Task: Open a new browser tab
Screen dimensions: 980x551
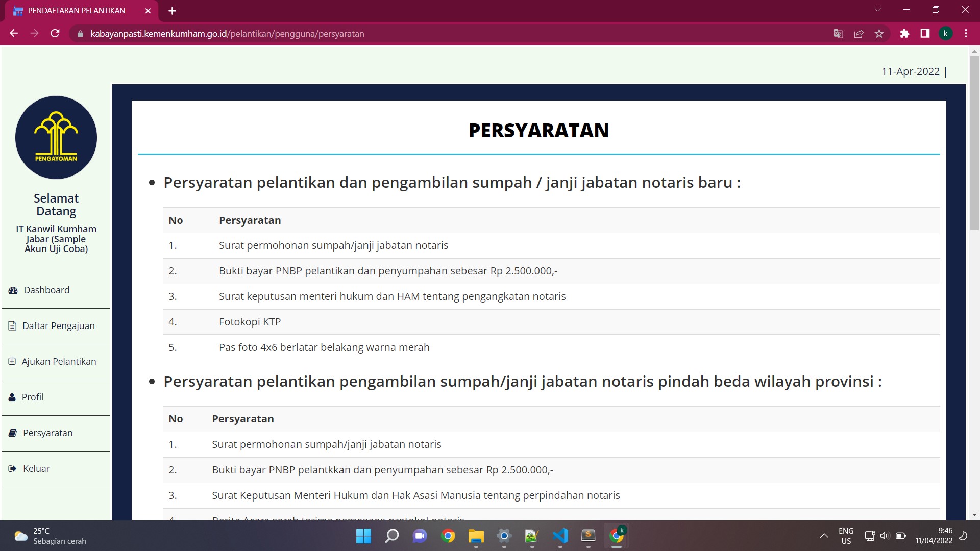Action: point(172,11)
